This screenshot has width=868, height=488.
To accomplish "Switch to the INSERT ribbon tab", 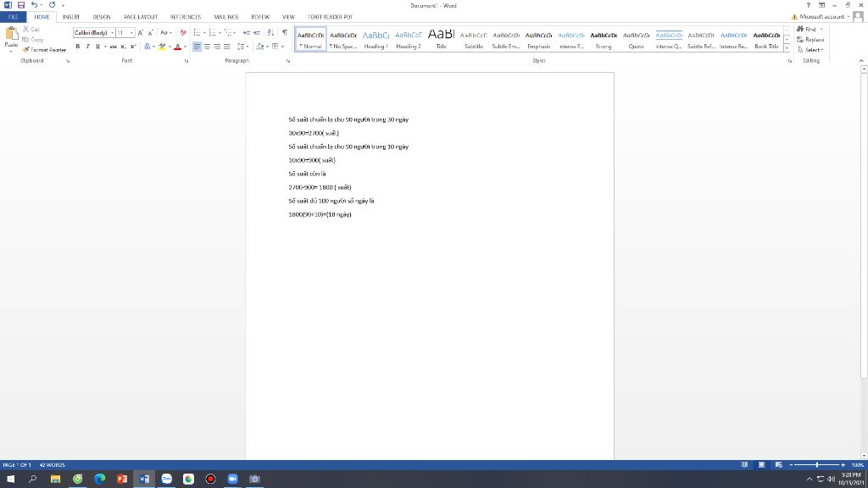I will (71, 16).
